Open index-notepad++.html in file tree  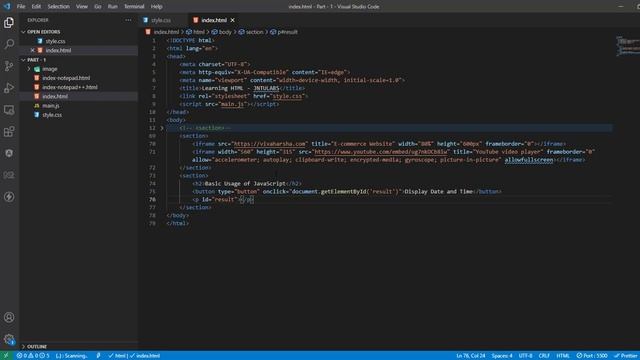[69, 87]
